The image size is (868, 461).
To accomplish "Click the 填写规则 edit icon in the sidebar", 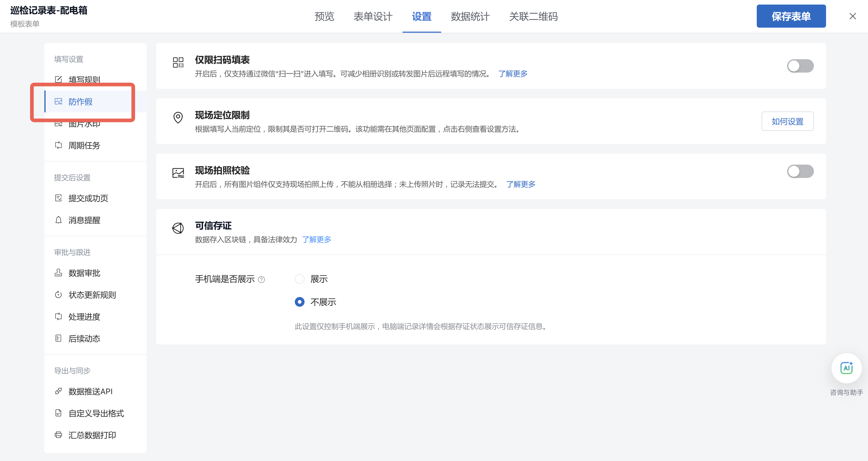I will [x=58, y=80].
